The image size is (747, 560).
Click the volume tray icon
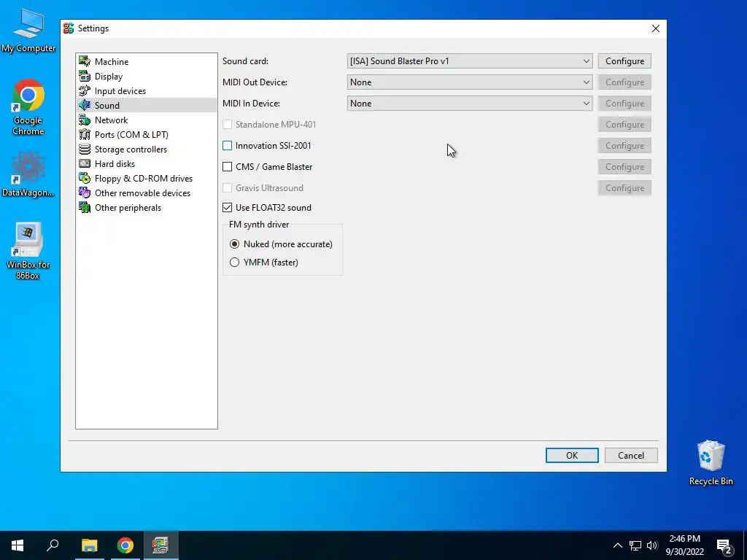tap(652, 545)
